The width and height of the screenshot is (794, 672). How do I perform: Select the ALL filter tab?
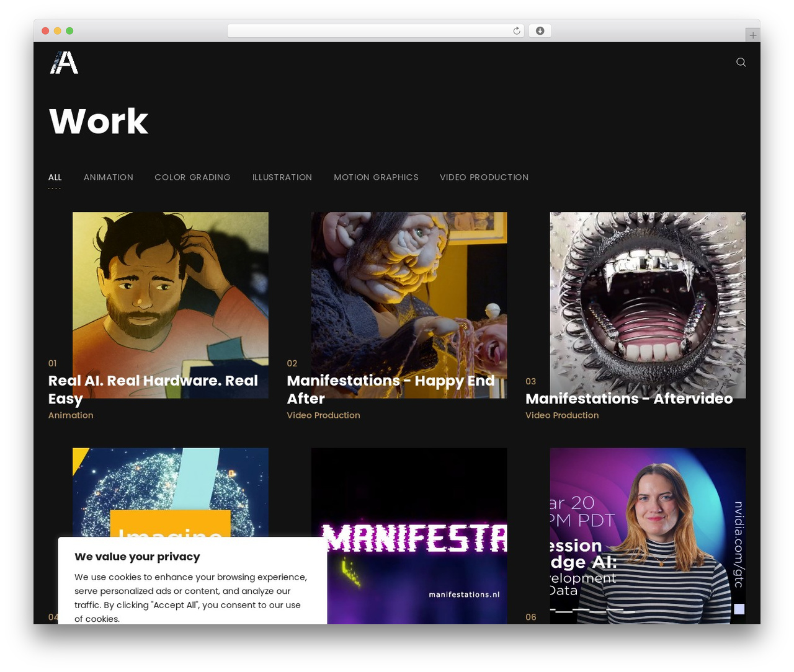pyautogui.click(x=55, y=177)
